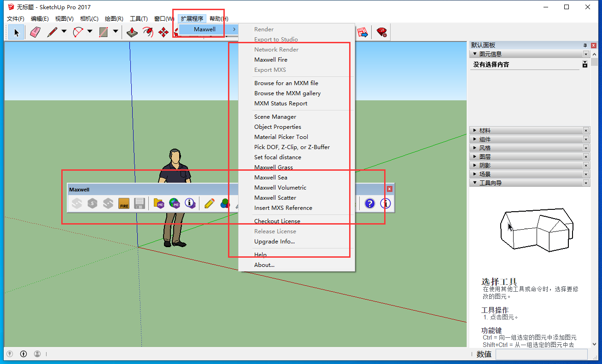Pin the 默认面板 tray with the pushpin

585,45
